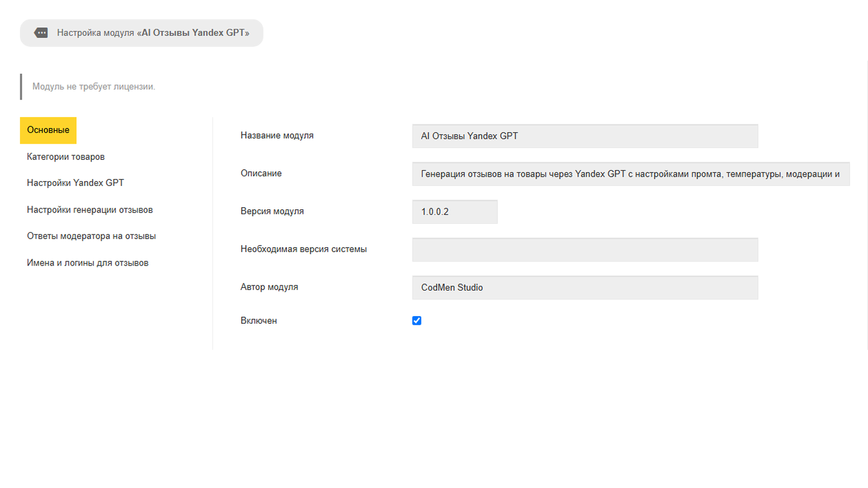868x488 pixels.
Task: Go to Настройки генерации отзывов
Action: [x=90, y=210]
